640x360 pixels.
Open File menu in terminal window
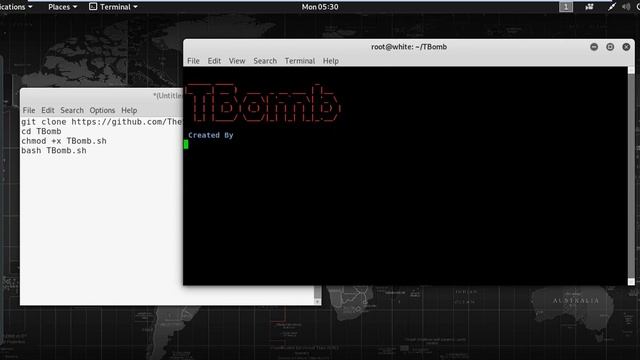coord(193,61)
